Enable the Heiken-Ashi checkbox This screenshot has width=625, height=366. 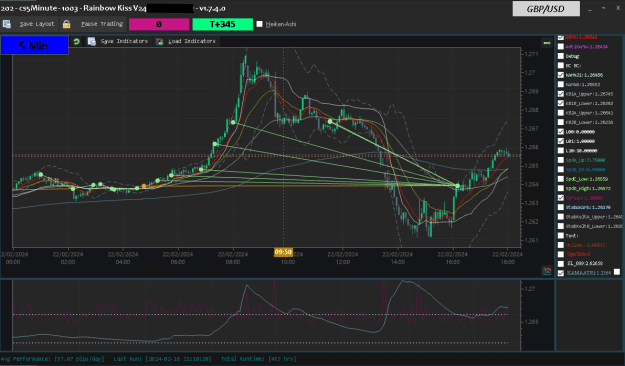click(259, 24)
